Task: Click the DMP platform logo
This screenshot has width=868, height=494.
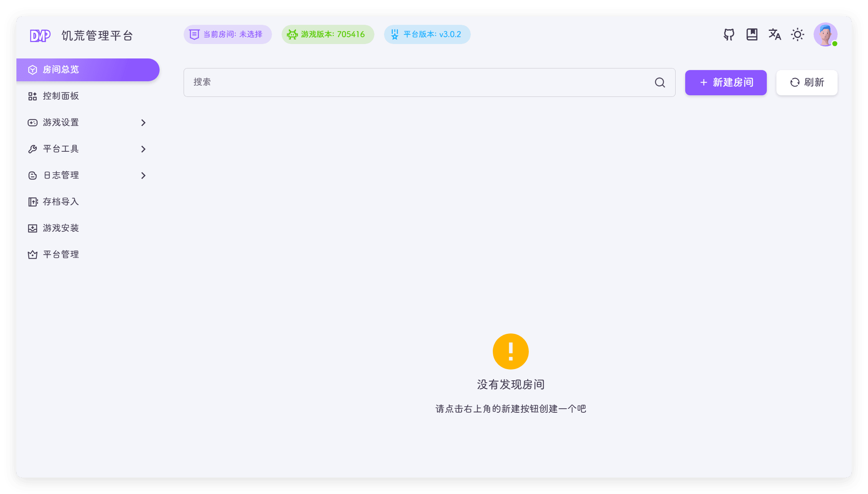Action: click(40, 35)
